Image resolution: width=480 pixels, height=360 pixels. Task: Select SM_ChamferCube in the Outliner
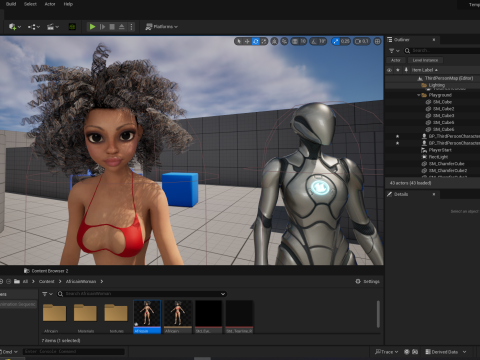click(446, 164)
